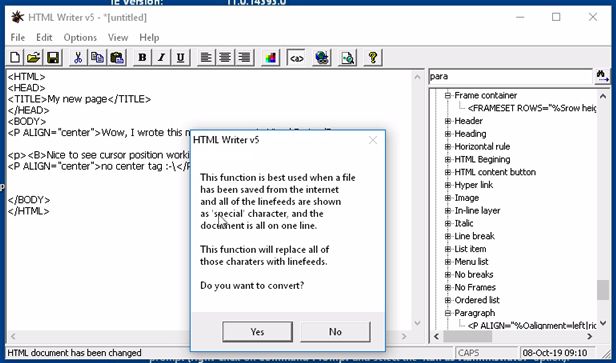Open the find/preview magnifier icon
The image size is (616, 363).
(348, 58)
